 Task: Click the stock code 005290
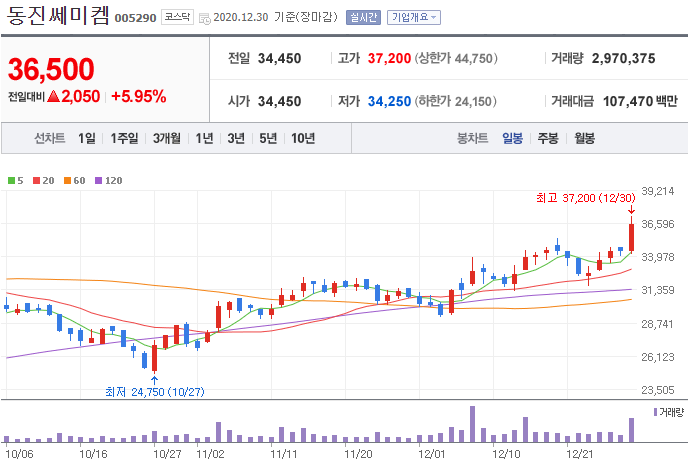pos(135,18)
